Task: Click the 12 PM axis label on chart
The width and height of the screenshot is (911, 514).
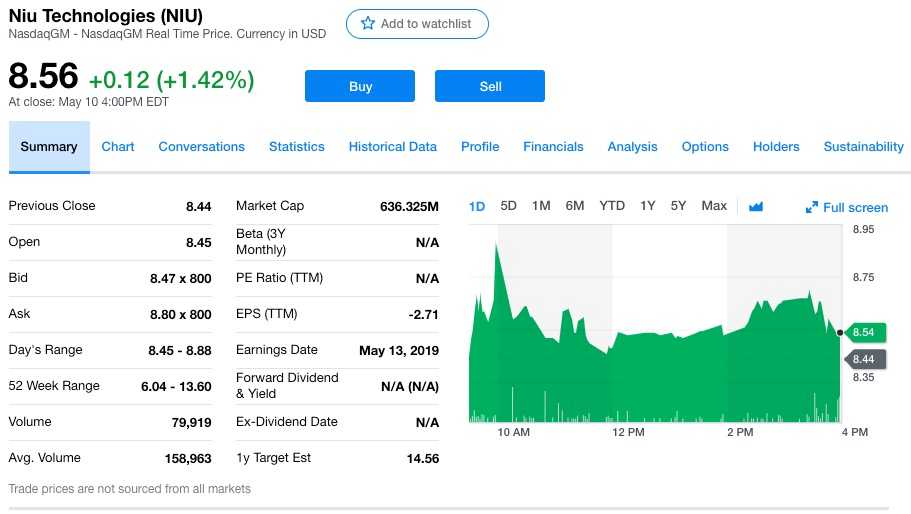Action: tap(628, 433)
